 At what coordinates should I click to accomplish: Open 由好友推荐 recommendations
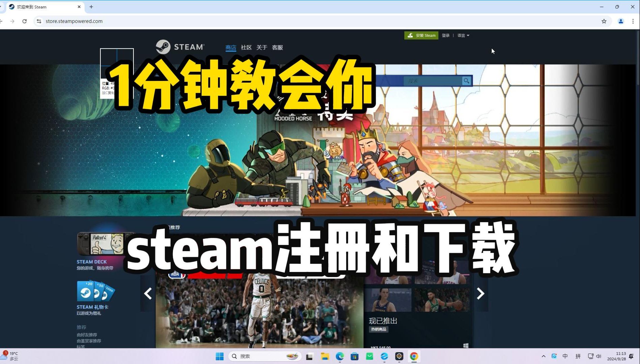pyautogui.click(x=87, y=335)
